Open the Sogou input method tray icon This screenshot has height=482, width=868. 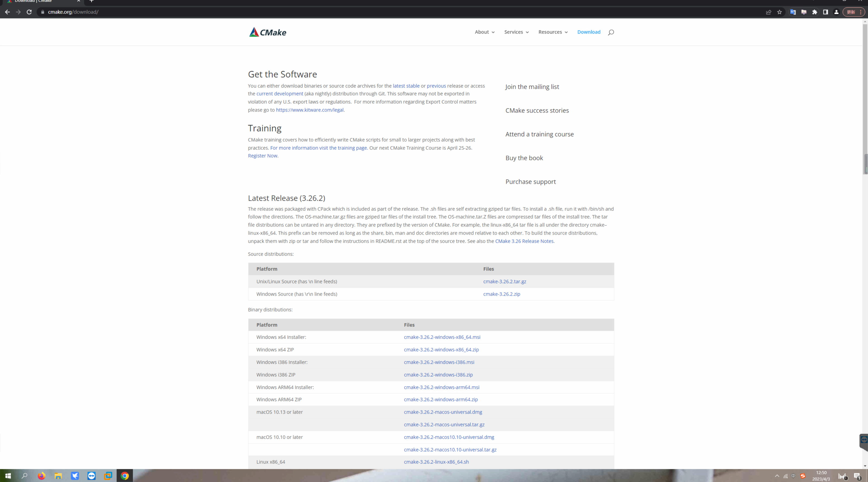(x=803, y=476)
